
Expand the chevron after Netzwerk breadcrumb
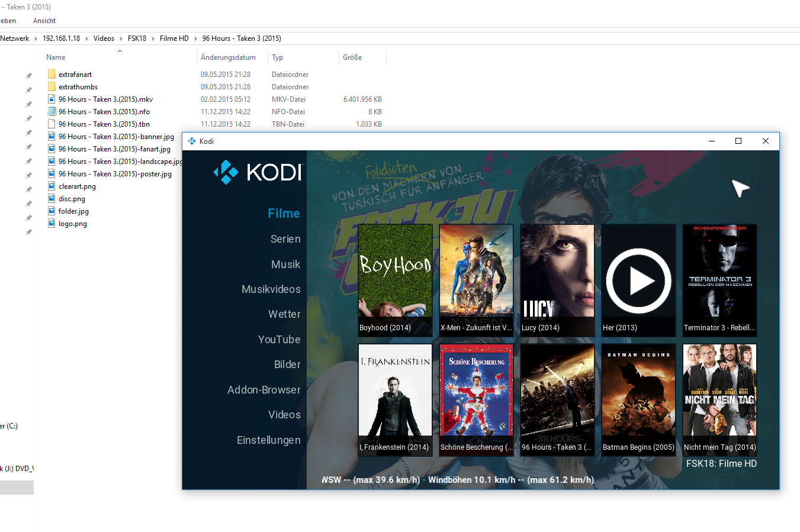[x=36, y=38]
